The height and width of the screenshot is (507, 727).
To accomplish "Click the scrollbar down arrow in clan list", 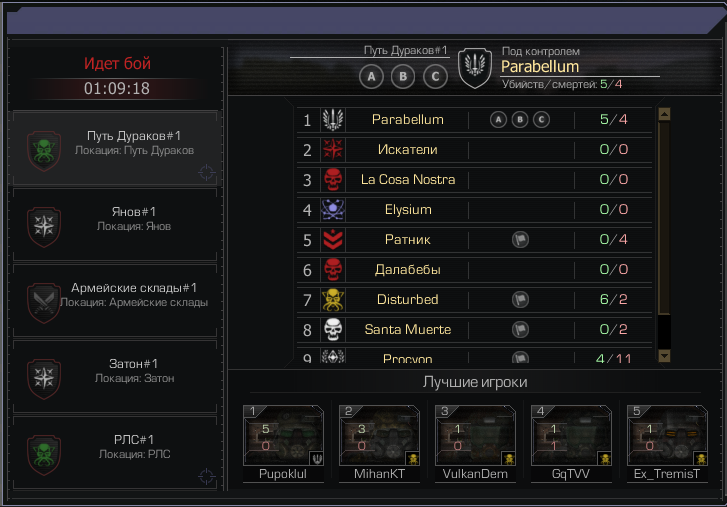I will 664,356.
